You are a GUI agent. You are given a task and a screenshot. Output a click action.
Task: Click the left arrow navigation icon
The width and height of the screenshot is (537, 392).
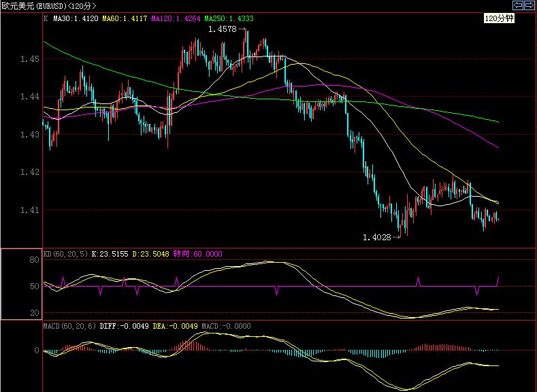518,5
